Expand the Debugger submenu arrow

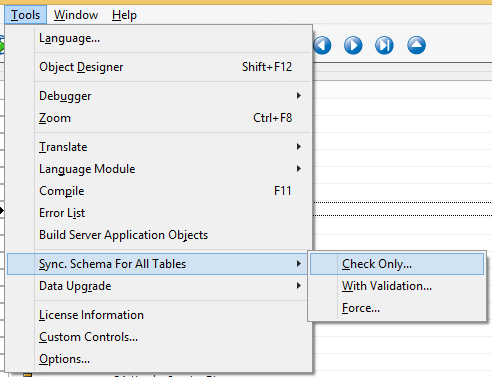tap(299, 96)
